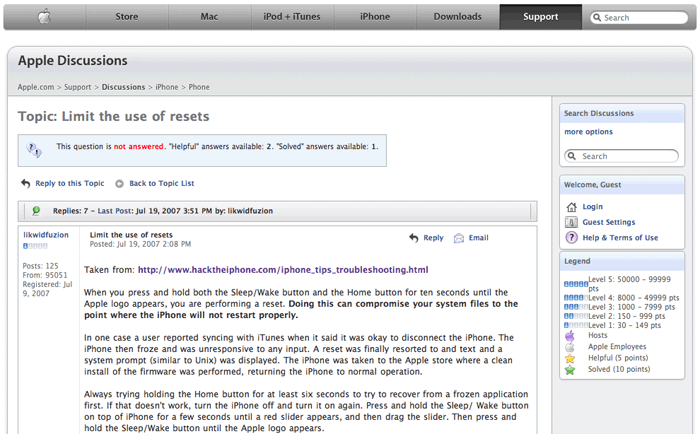
Task: Click the Reply arrow icon in the post header
Action: point(414,238)
